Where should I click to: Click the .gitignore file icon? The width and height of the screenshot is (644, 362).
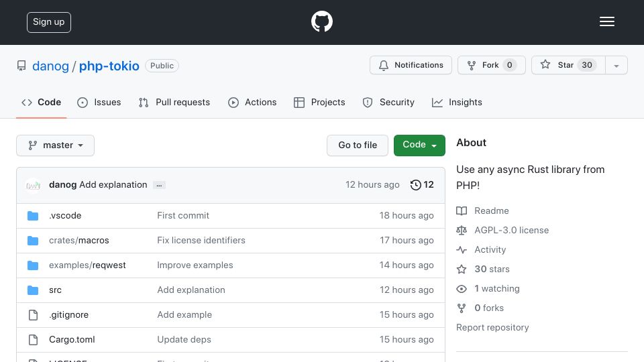coord(33,315)
